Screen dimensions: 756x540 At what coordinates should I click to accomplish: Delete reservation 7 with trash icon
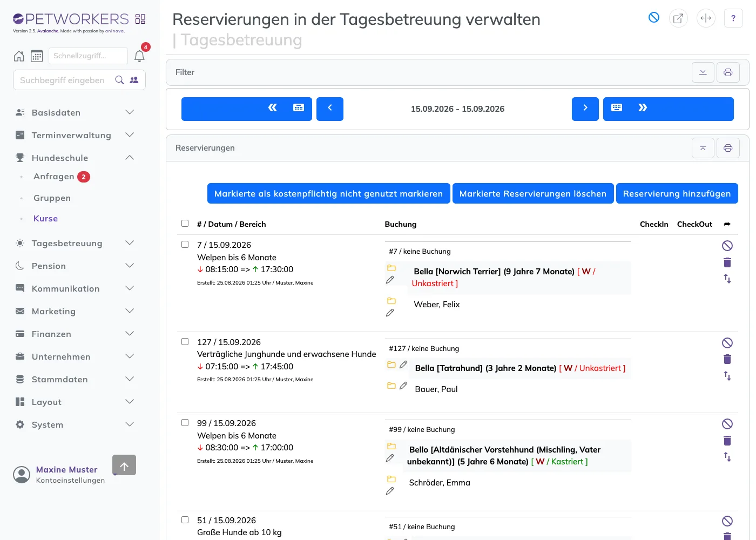click(727, 262)
